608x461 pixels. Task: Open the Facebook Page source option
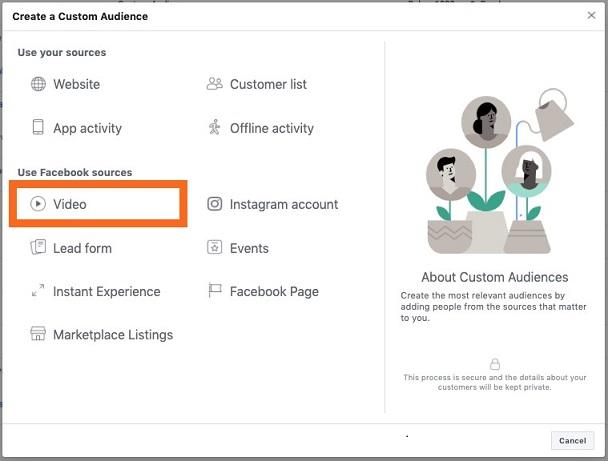point(274,291)
